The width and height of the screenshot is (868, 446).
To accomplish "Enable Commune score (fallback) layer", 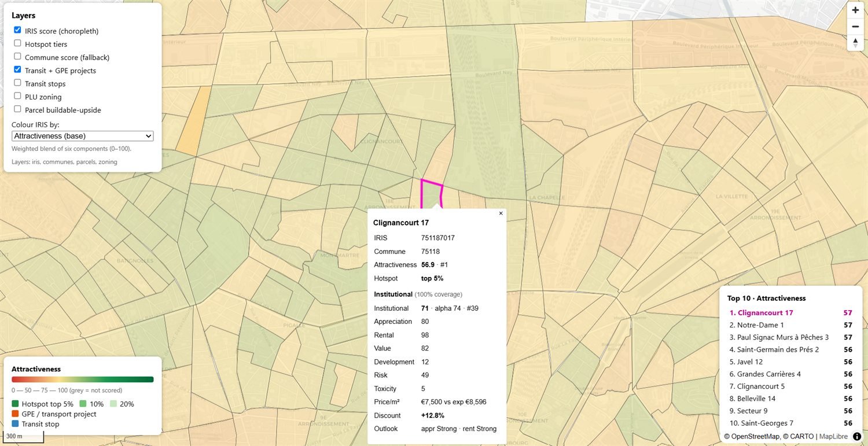I will coord(17,57).
